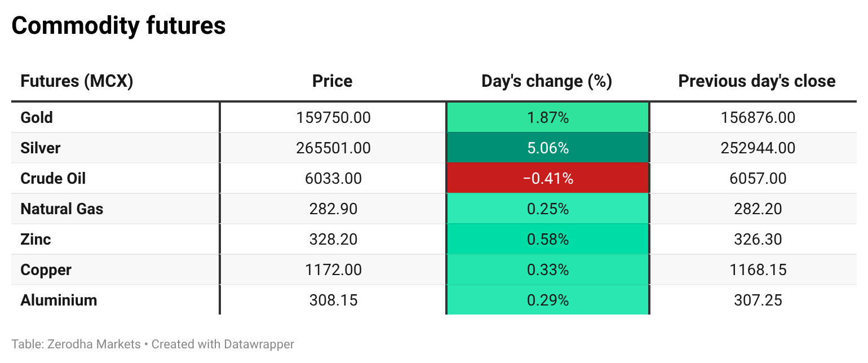Image resolution: width=868 pixels, height=363 pixels.
Task: Select Silver previous close 252944.00
Action: [758, 148]
